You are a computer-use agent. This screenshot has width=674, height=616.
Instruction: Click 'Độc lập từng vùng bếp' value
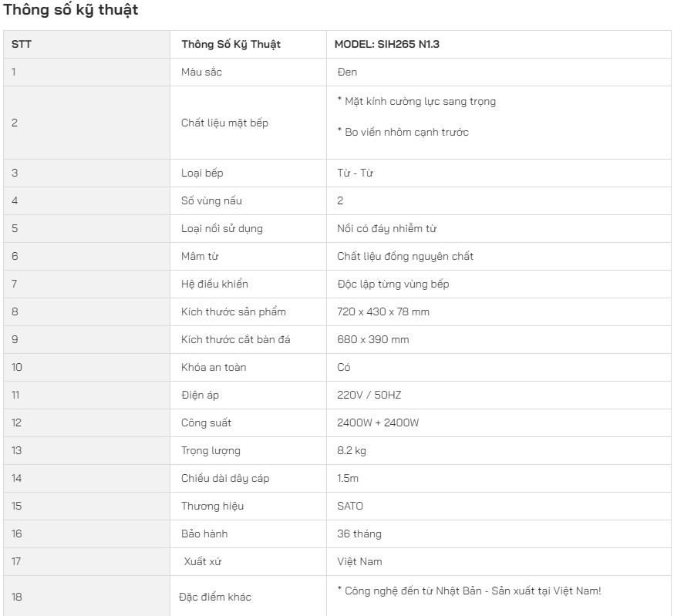[393, 284]
